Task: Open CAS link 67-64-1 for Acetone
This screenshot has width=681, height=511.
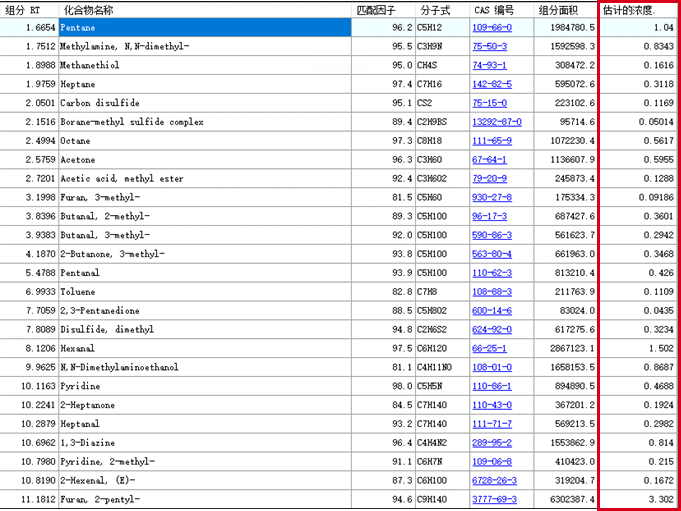Action: (x=489, y=160)
